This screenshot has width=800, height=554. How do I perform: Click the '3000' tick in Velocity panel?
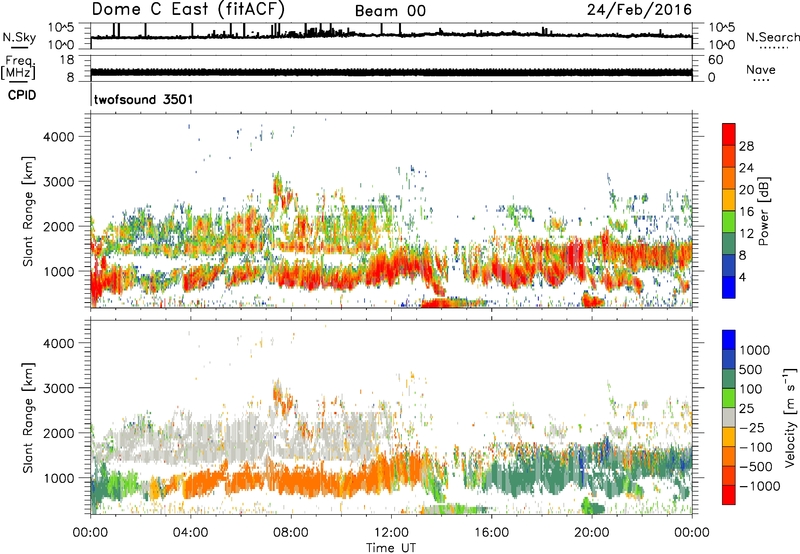click(58, 388)
